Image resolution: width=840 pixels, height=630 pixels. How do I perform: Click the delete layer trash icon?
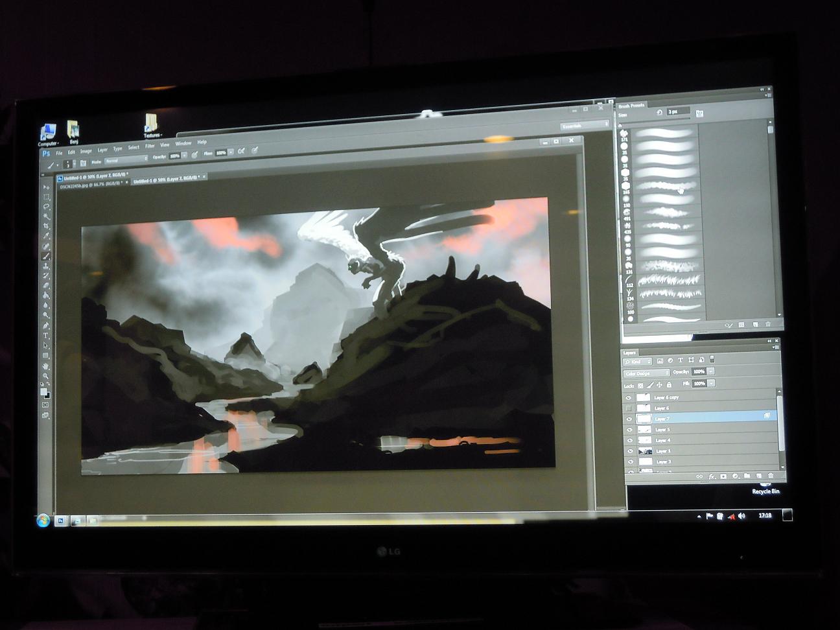[770, 476]
